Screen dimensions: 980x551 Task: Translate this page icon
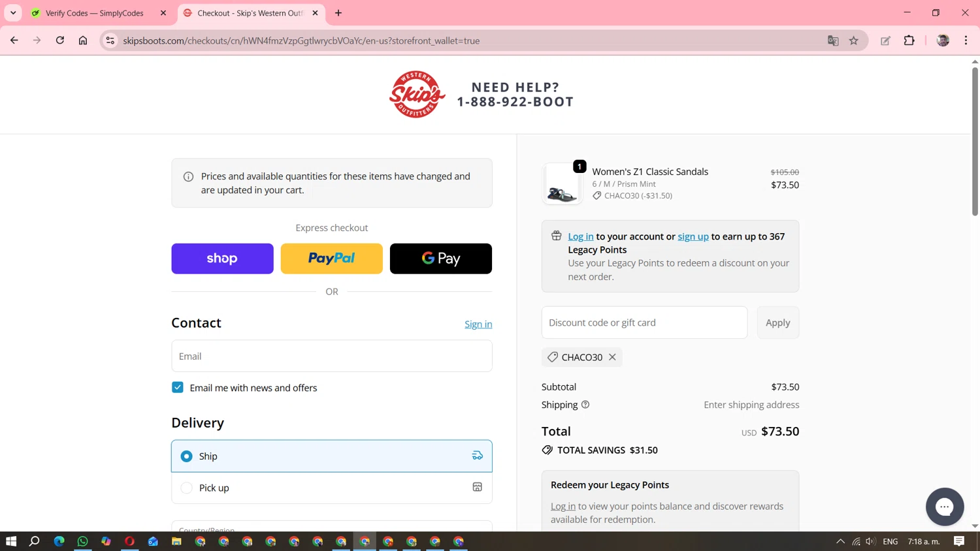pyautogui.click(x=833, y=40)
